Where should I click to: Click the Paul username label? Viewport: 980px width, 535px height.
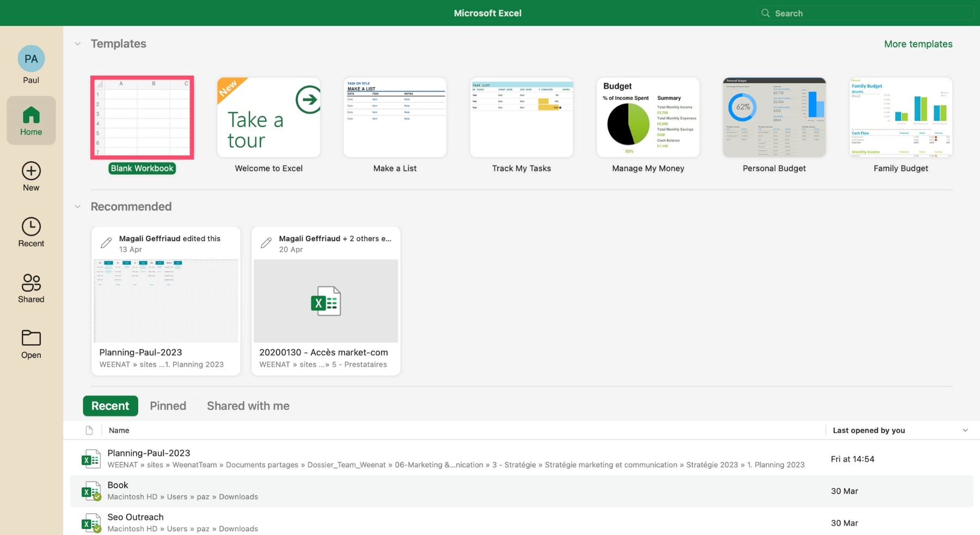[x=31, y=80]
